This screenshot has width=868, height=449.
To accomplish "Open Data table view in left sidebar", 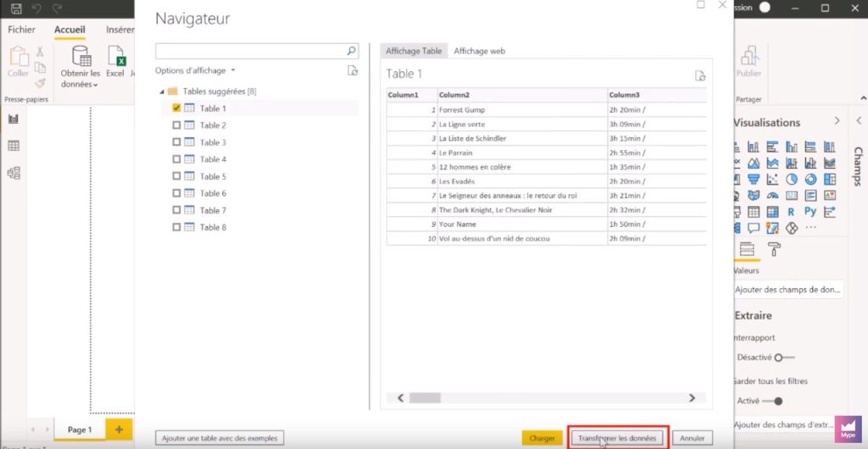I will [x=14, y=146].
